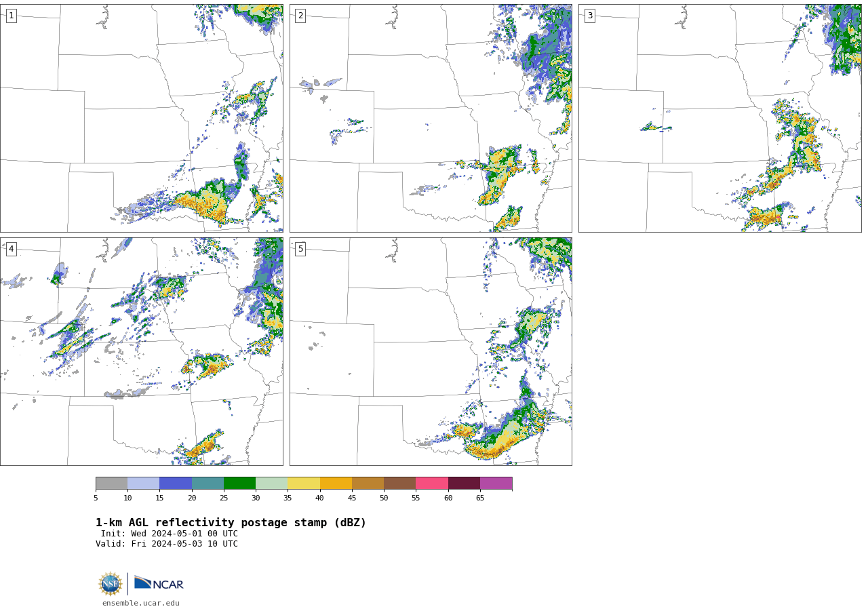Click the light lavender 10-15 dBZ swatch

pyautogui.click(x=143, y=483)
